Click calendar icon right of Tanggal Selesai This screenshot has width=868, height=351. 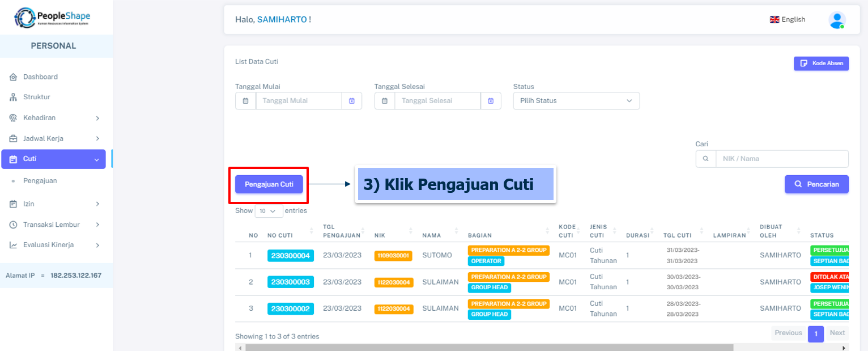491,101
